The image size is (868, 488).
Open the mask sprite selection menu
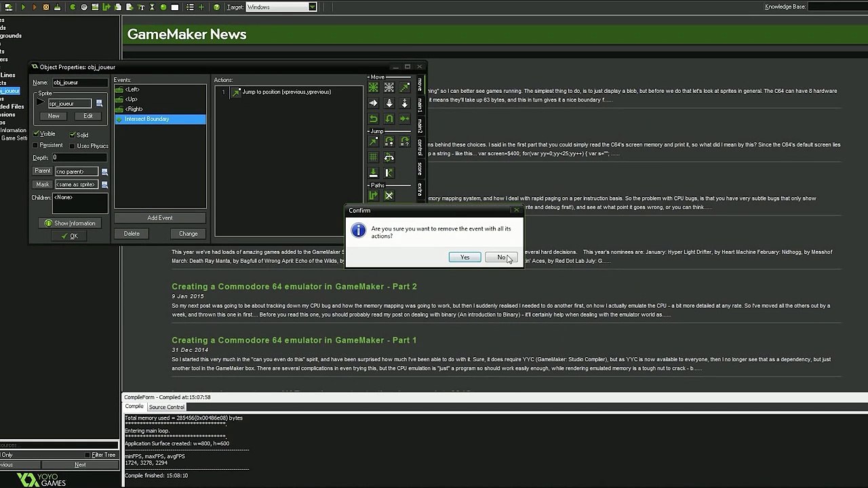point(104,184)
